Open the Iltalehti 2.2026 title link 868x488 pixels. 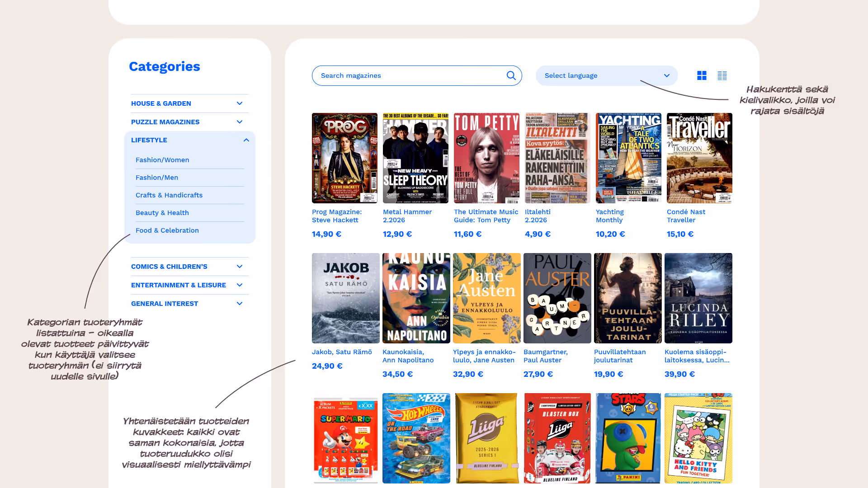(538, 216)
